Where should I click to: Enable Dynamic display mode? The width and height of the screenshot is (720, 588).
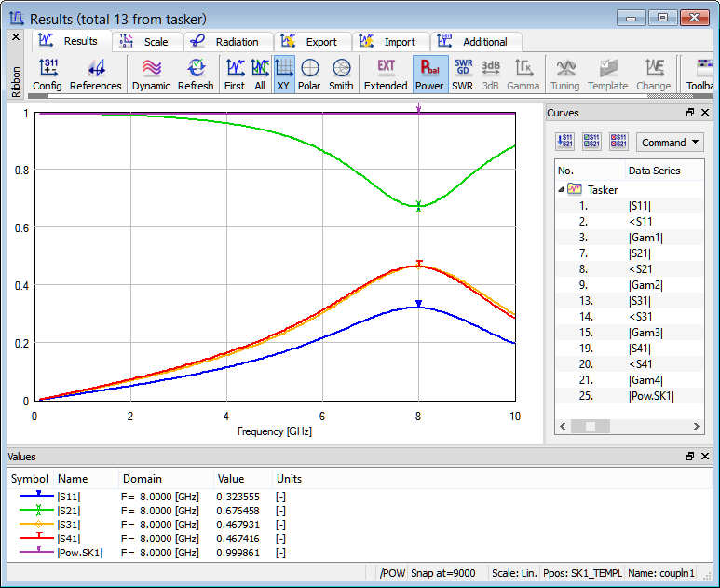(151, 75)
